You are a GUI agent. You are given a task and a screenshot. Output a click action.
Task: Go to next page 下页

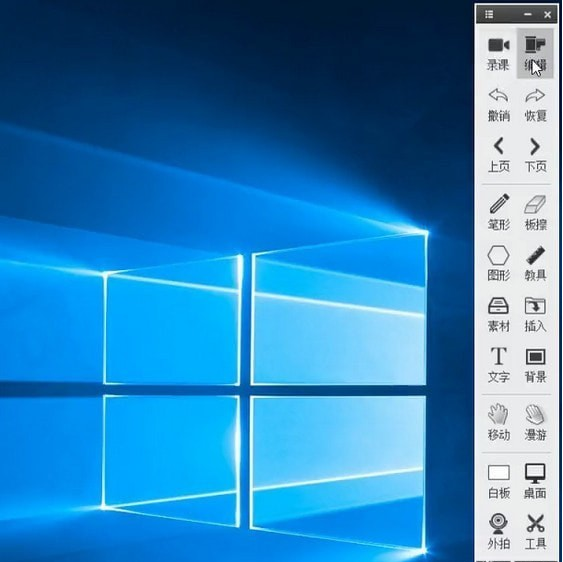[535, 155]
